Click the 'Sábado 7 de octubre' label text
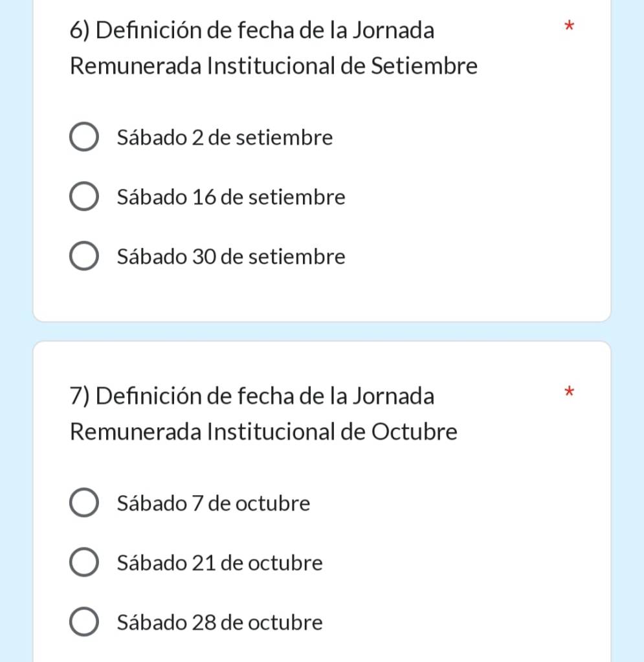The height and width of the screenshot is (662, 644). (x=214, y=503)
